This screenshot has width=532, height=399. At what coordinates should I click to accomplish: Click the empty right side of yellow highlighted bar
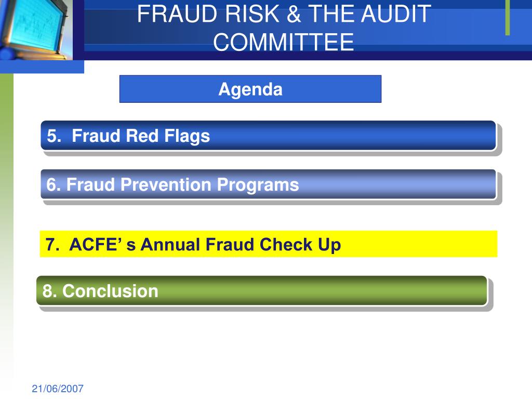coord(419,244)
